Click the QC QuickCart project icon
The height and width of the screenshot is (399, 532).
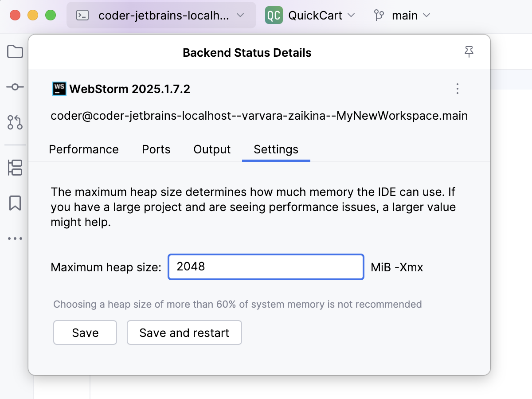274,16
